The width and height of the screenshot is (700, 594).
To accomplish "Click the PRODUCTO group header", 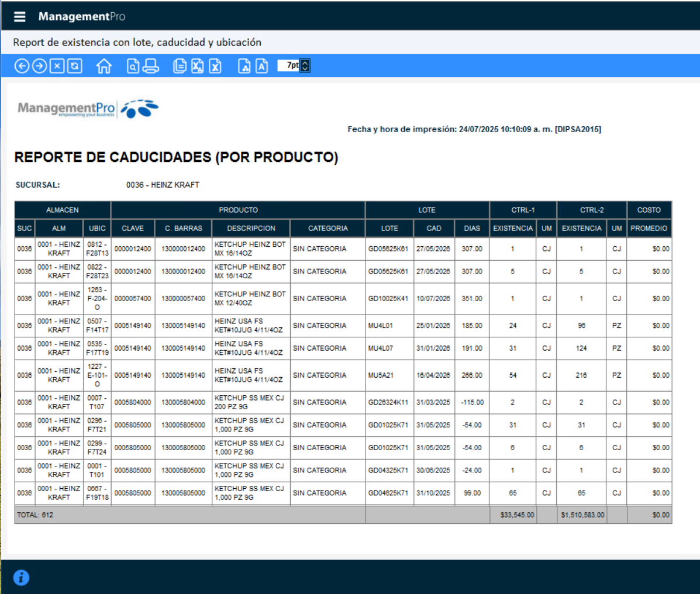I will tap(238, 210).
